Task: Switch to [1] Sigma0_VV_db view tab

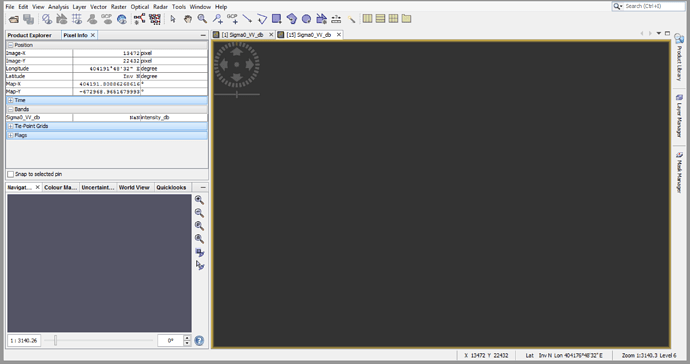Action: click(x=242, y=35)
